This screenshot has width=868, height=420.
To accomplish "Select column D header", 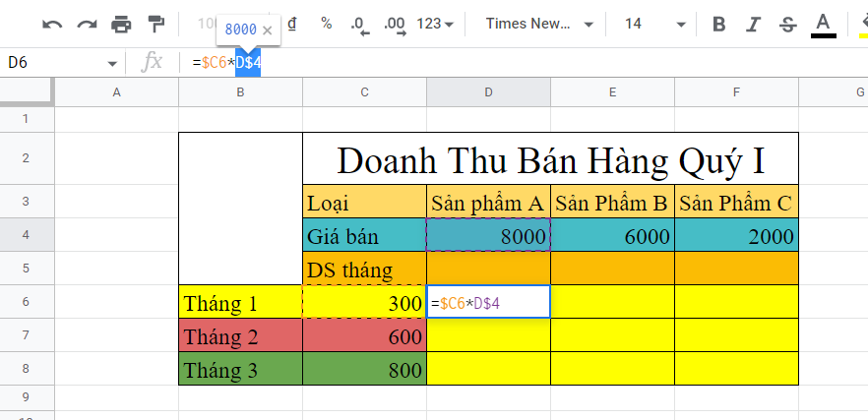I will pos(488,92).
